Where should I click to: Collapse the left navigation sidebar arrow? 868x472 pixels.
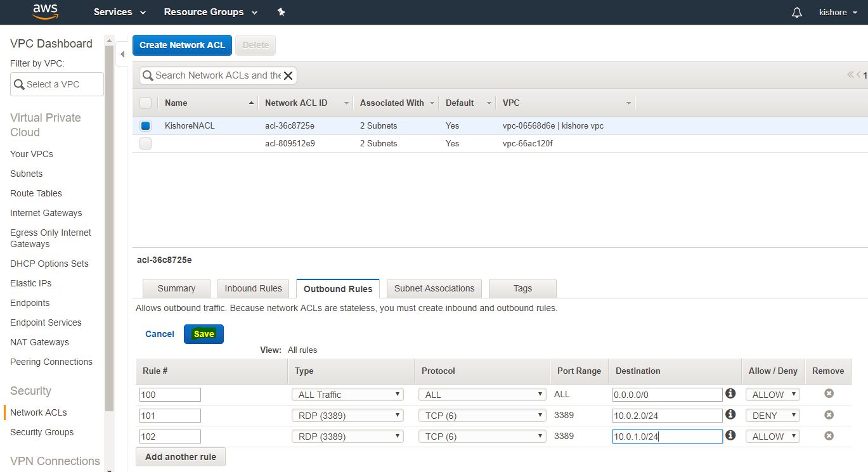point(122,54)
